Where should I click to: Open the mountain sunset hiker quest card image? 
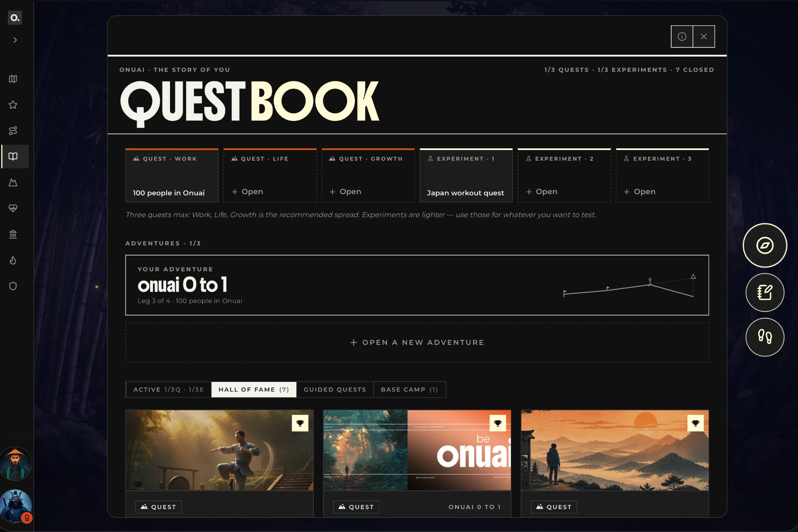615,450
